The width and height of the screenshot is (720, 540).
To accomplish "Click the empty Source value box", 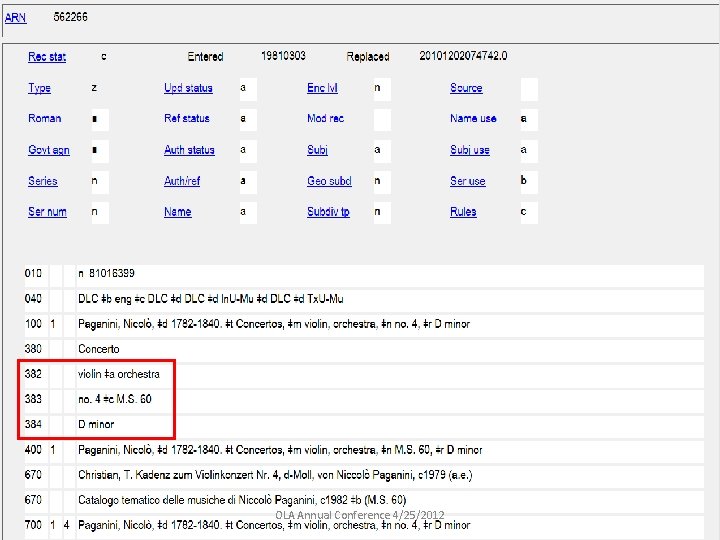I will (x=529, y=89).
